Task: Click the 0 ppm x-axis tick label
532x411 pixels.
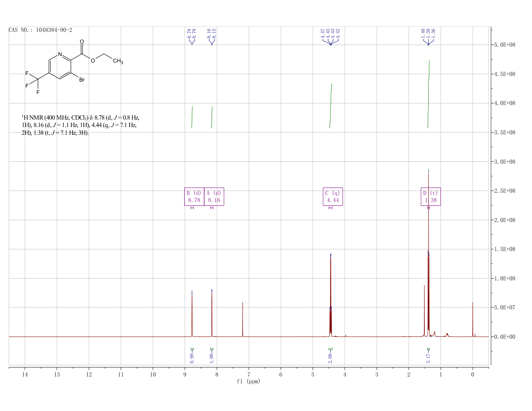Action: click(473, 375)
